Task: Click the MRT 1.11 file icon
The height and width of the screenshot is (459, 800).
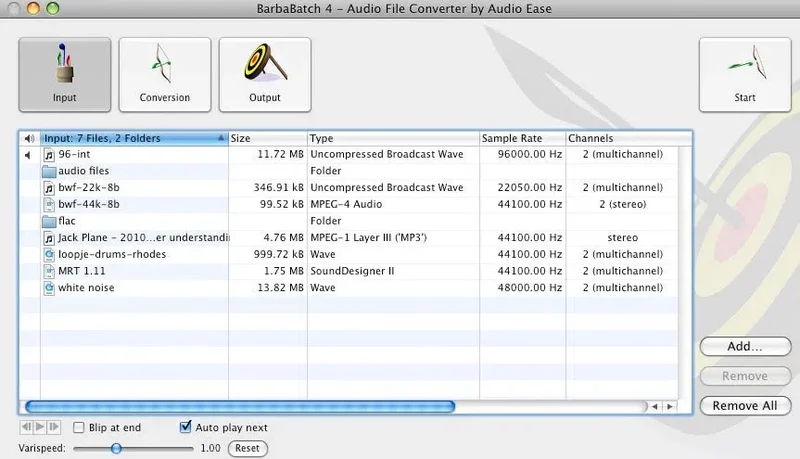Action: (49, 271)
